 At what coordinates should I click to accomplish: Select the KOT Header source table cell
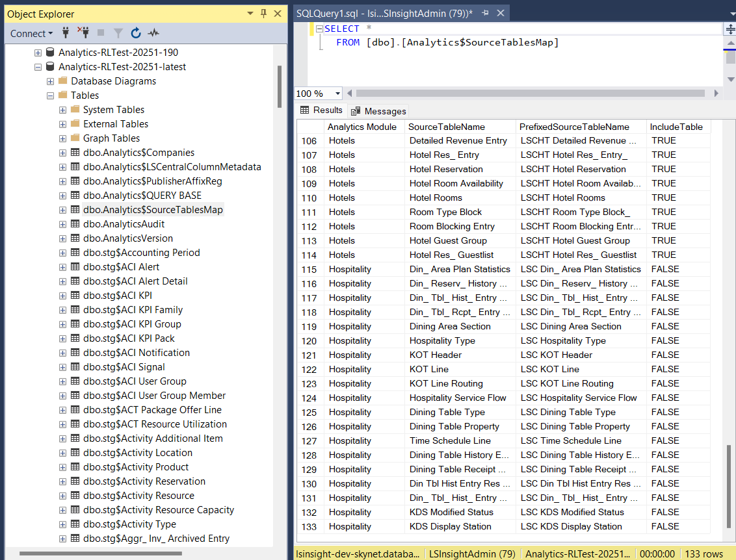point(435,355)
